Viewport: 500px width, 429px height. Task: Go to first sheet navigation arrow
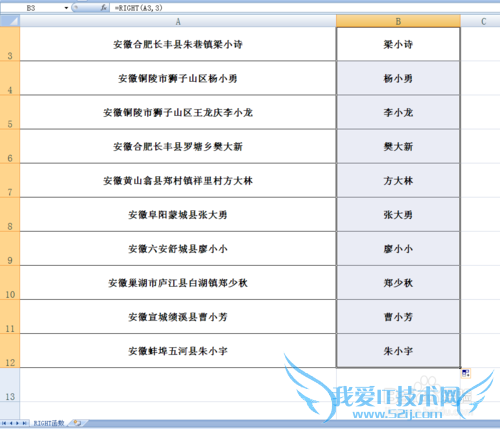(x=4, y=423)
